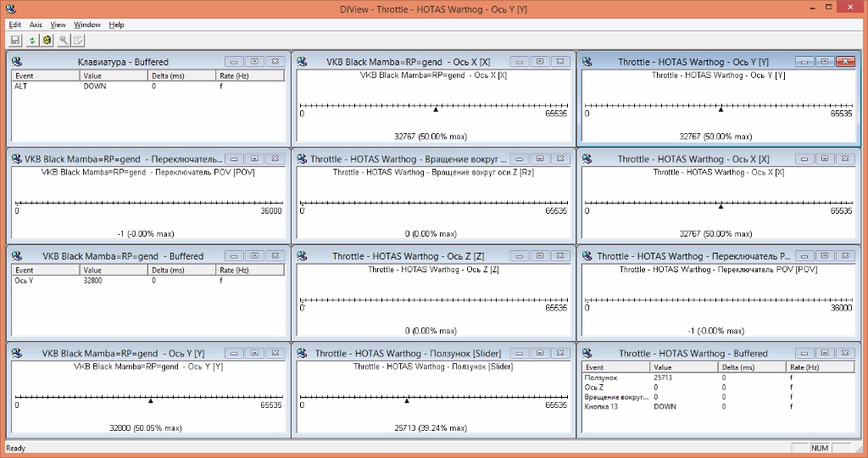Click the icon of VKB Black Mamba Buffered window

pos(17,255)
